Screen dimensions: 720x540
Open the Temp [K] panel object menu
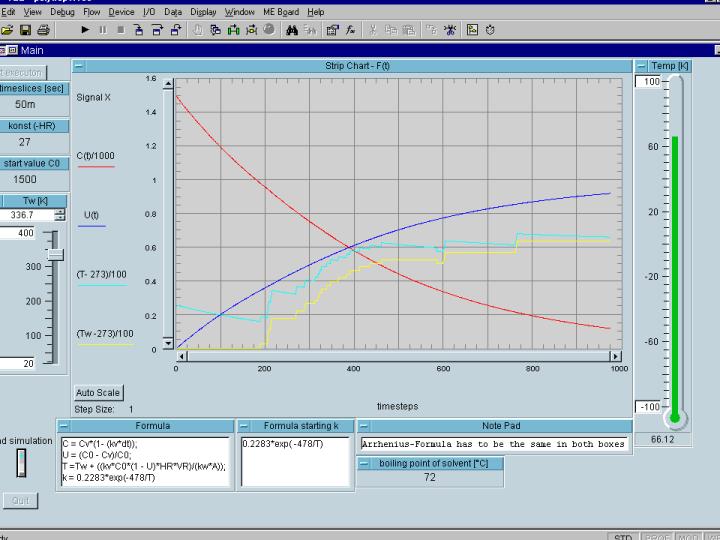(641, 66)
